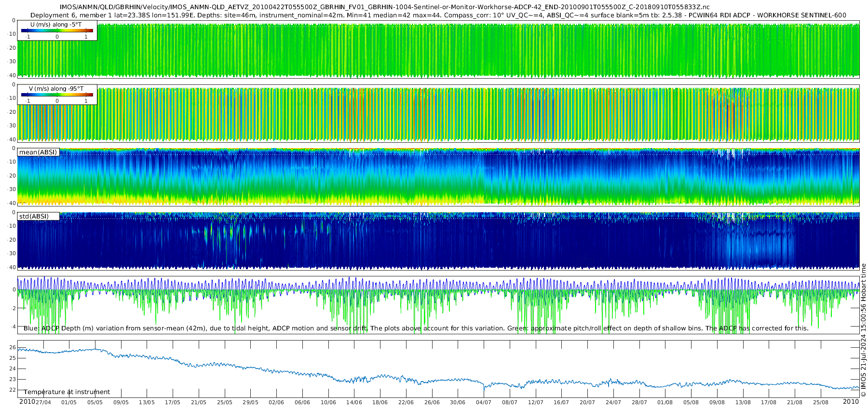Click the NetCDF file path title
The width and height of the screenshot is (868, 410).
click(x=384, y=7)
